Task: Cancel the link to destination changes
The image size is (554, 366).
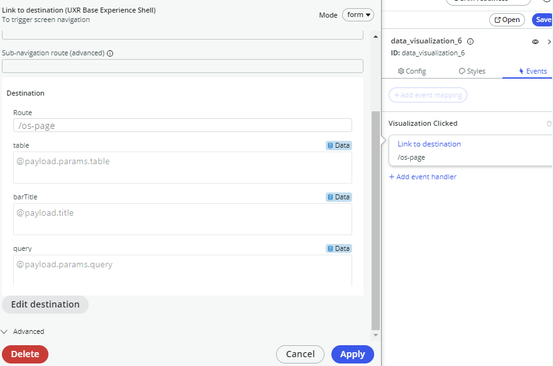Action: (300, 354)
